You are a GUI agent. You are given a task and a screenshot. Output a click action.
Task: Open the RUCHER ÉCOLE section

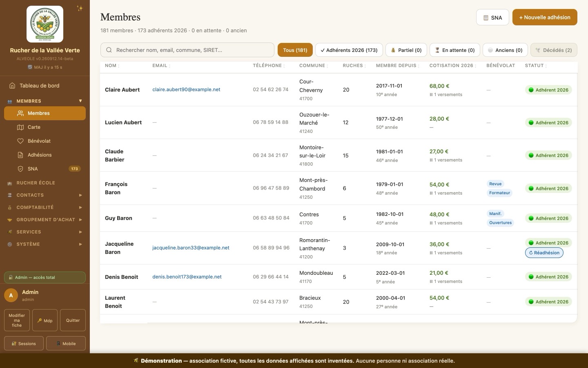click(x=45, y=183)
